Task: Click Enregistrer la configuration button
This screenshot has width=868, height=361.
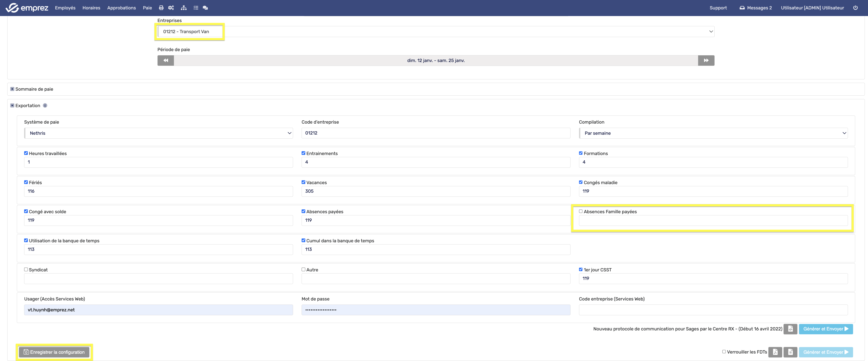Action: coord(54,352)
